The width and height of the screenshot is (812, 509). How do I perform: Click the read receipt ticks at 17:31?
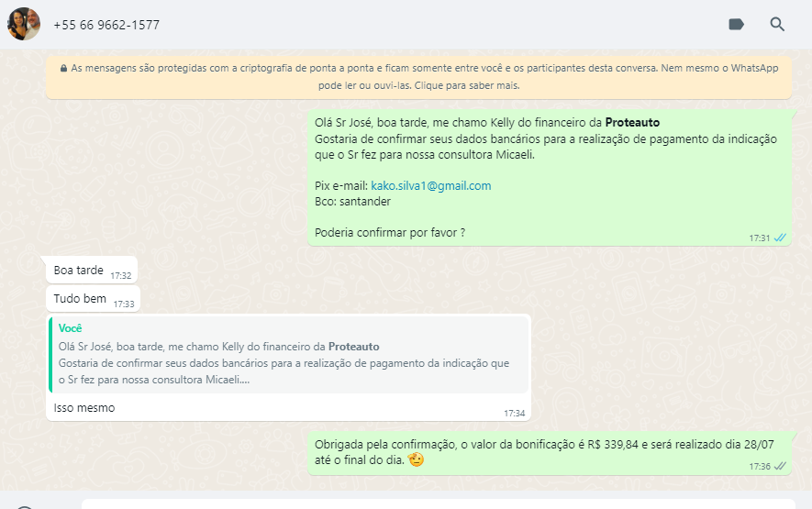[780, 238]
